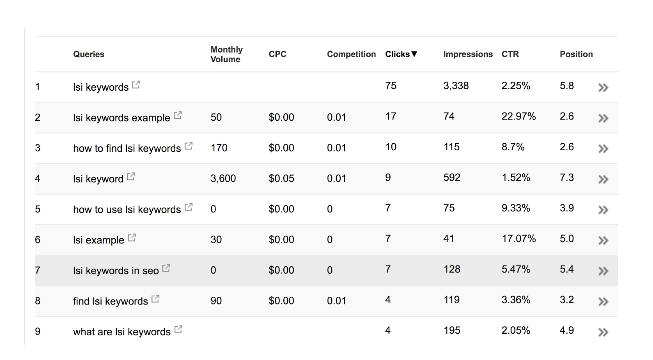Image resolution: width=653 pixels, height=360 pixels.
Task: Click the 8.7% CTR value
Action: click(x=513, y=147)
